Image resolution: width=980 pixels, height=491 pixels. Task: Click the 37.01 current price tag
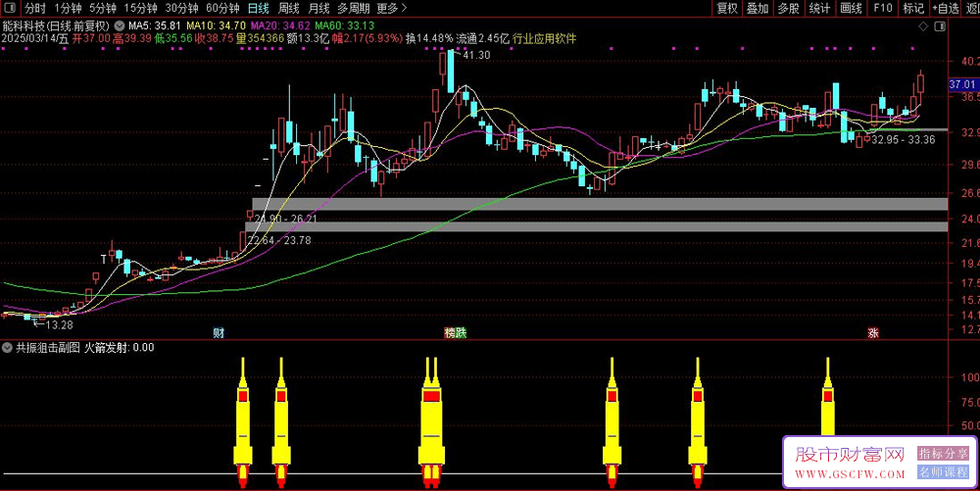coord(962,84)
